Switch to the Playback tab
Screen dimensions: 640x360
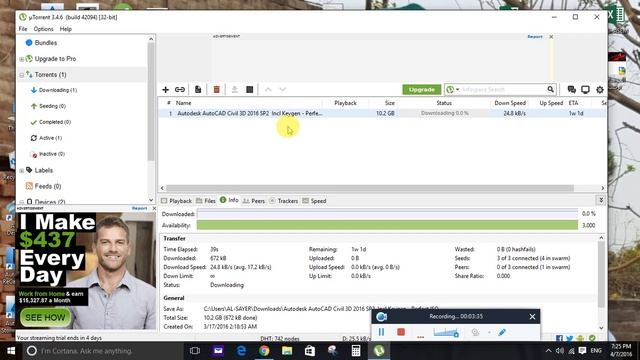(176, 201)
